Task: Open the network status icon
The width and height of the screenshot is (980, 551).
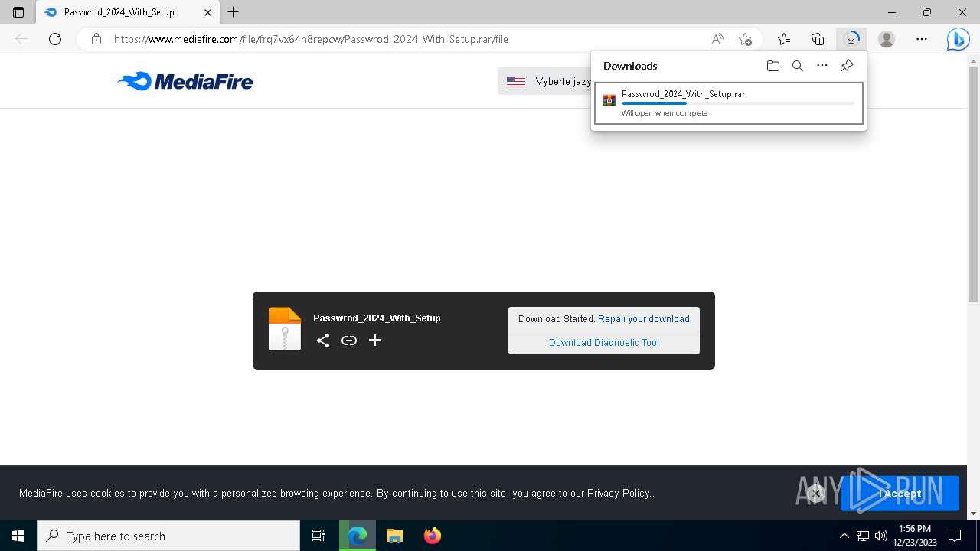Action: coord(862,536)
